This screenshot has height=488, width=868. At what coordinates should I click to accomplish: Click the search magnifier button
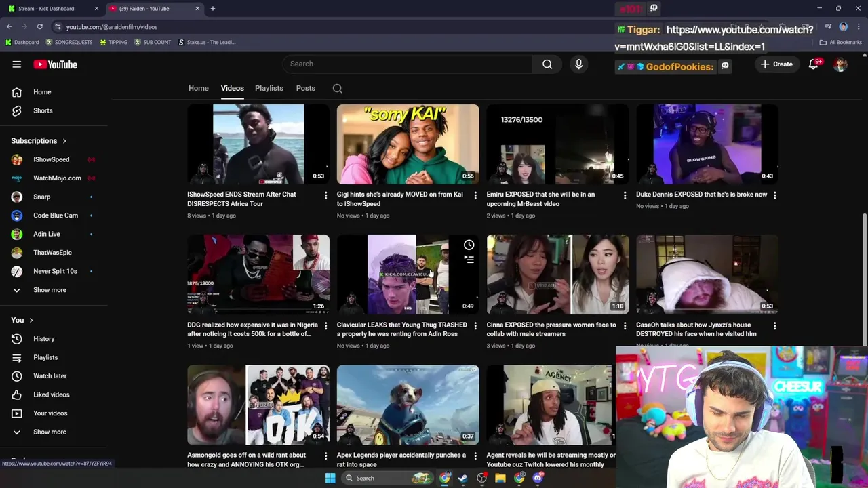[547, 64]
